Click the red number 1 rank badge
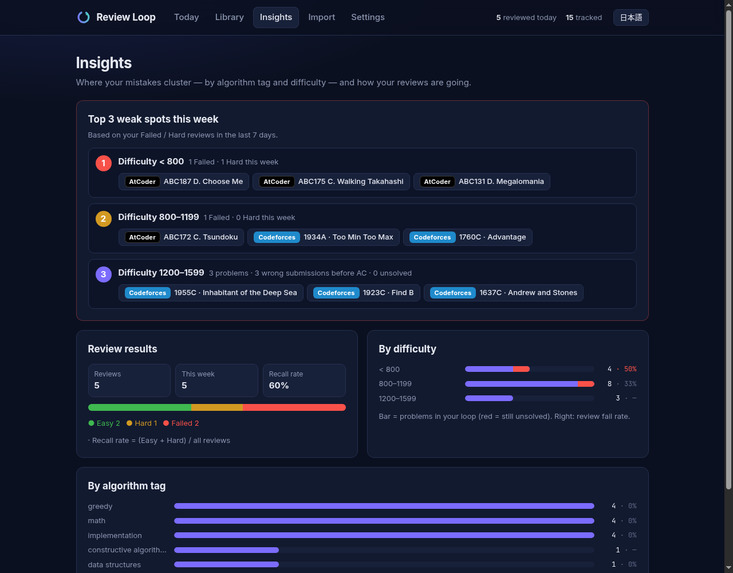This screenshot has width=733, height=573. click(103, 163)
